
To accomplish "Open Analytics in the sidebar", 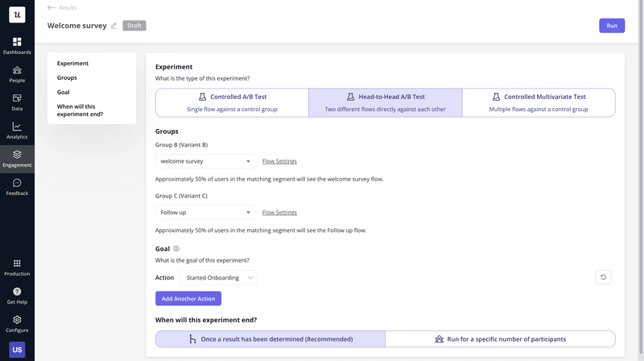I will (17, 130).
